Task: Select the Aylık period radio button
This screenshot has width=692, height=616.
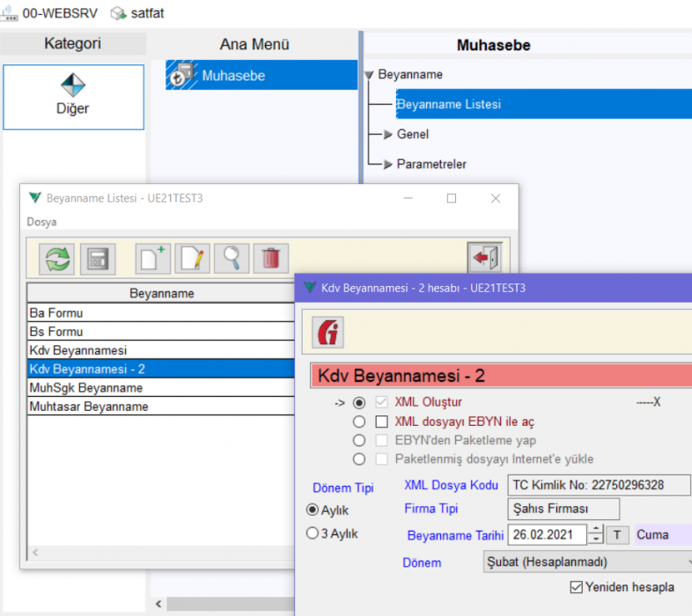Action: 312,510
